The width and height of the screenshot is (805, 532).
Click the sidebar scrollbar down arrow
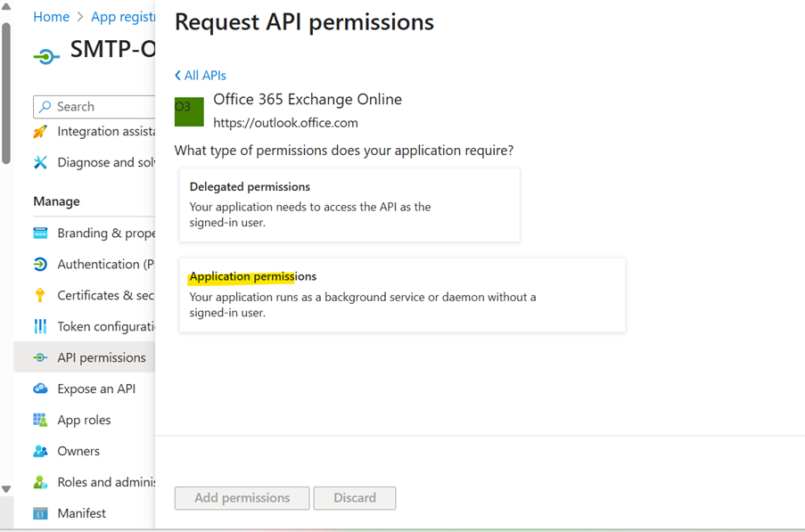[x=6, y=489]
